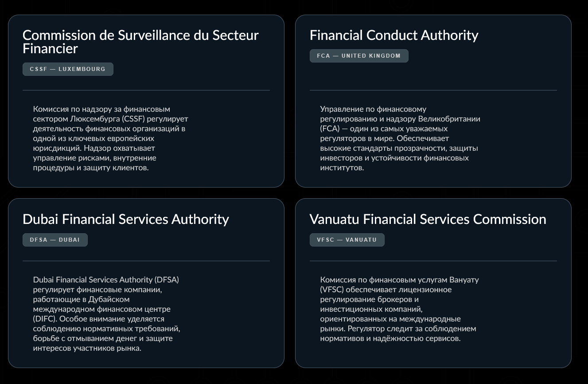Click the DFSA description paragraph mentioning DIFC
The height and width of the screenshot is (384, 588).
(x=106, y=314)
